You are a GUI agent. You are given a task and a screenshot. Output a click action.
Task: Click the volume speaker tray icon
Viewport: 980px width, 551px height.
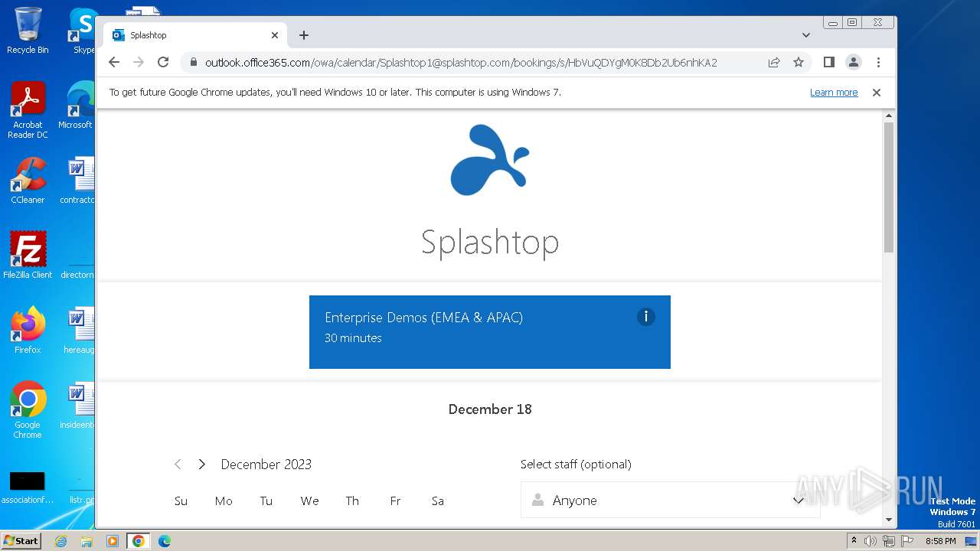(871, 541)
